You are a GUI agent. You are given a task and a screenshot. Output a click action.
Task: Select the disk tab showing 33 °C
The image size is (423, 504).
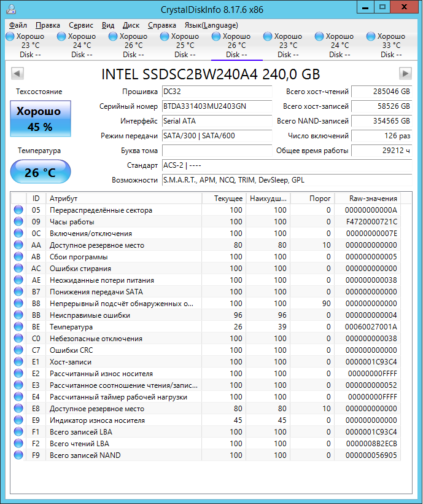pyautogui.click(x=386, y=45)
